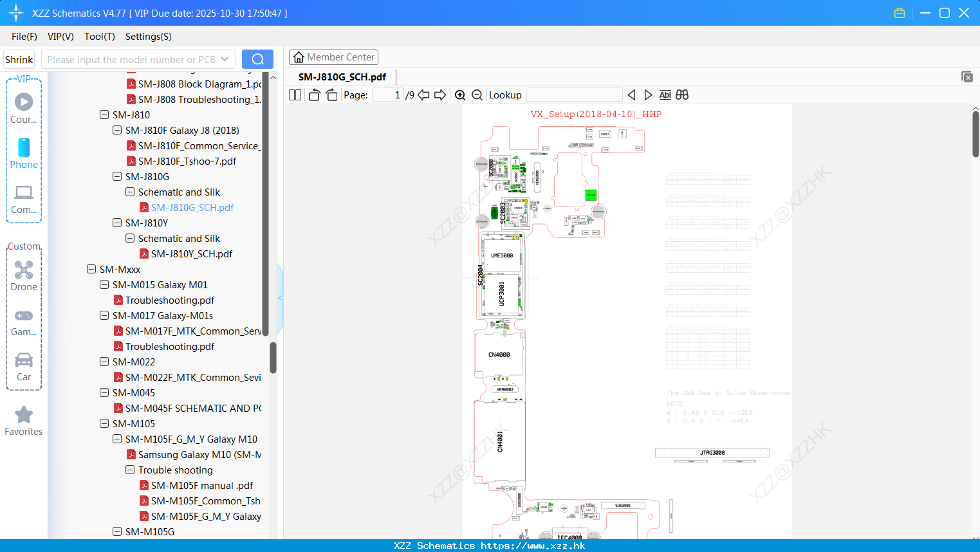Collapse the SM-J810G node
Viewport: 980px width, 552px height.
click(117, 176)
